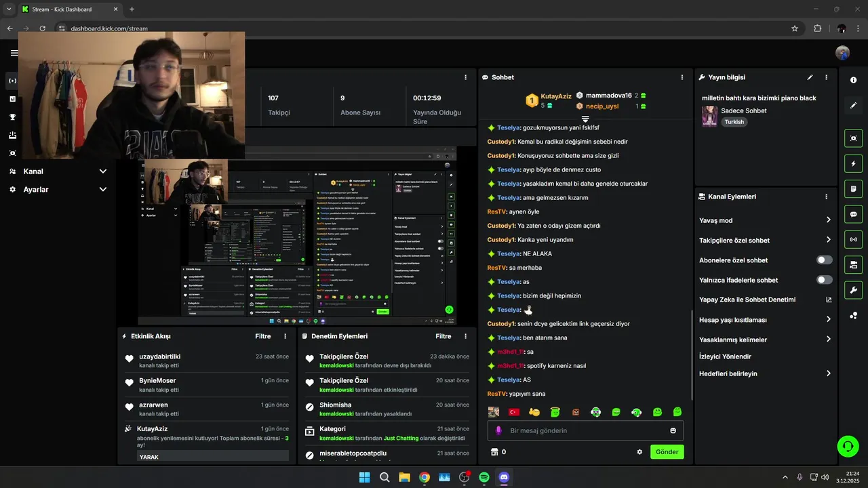The image size is (868, 488).
Task: Open Yayın bilgisi panel three-dot menu
Action: point(826,77)
